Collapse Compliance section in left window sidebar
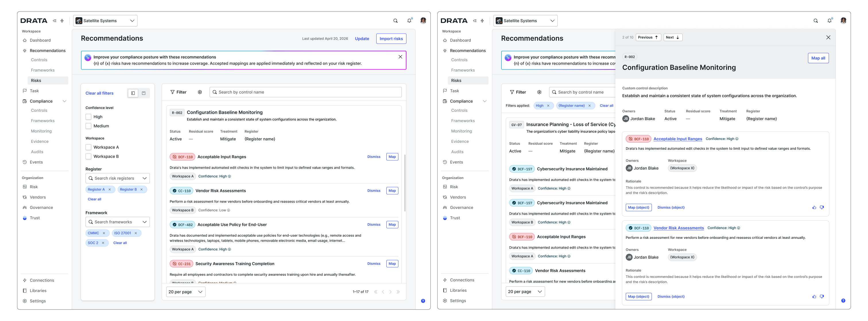This screenshot has width=868, height=321. [64, 101]
